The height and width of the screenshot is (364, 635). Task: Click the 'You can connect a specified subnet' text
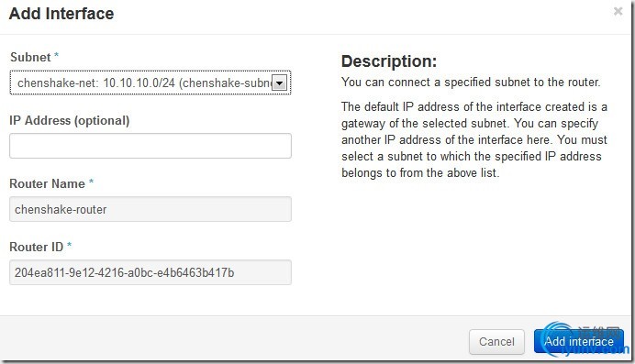click(x=471, y=83)
